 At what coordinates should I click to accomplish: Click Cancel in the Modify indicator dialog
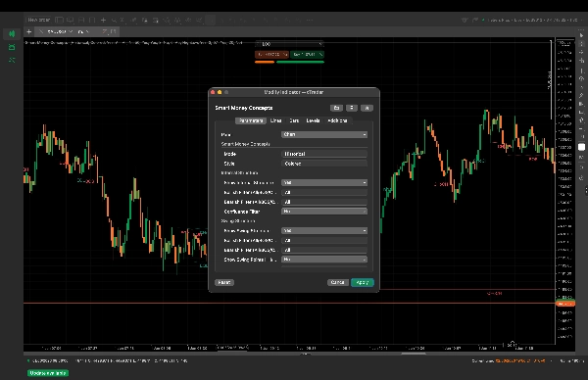click(x=337, y=283)
